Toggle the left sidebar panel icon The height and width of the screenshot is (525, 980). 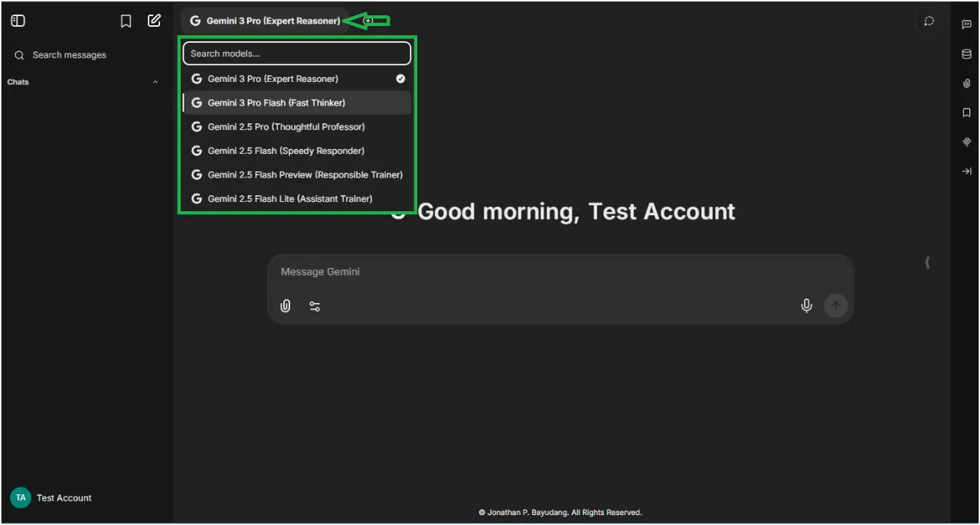18,21
